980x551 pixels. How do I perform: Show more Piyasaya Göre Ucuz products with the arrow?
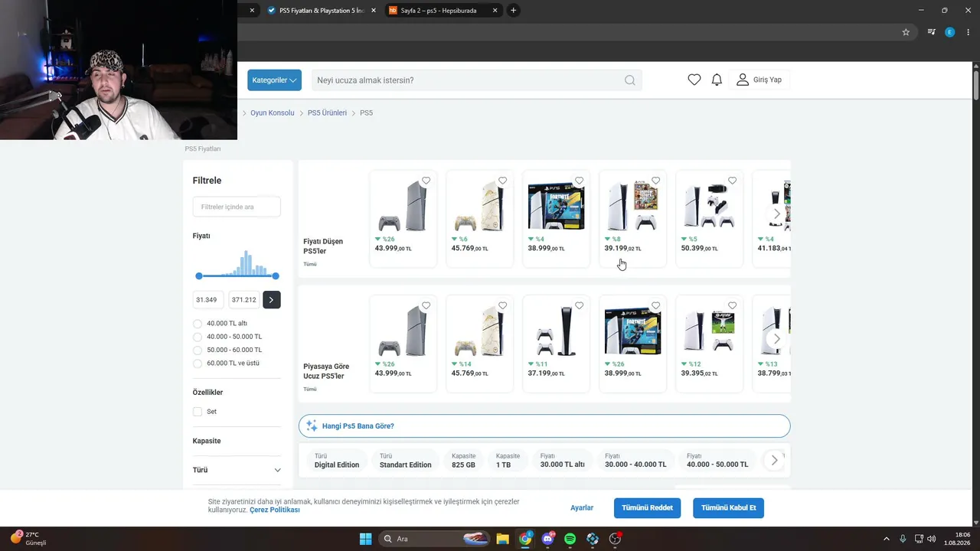(776, 338)
